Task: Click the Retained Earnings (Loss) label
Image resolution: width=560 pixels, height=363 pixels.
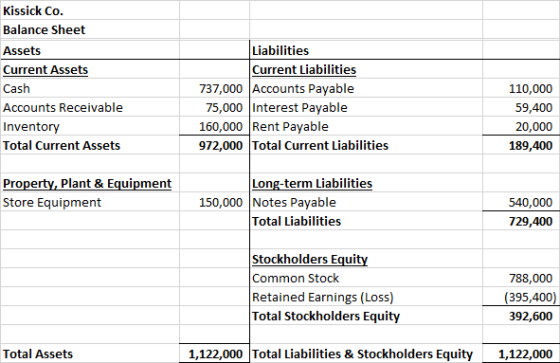Action: (x=323, y=297)
